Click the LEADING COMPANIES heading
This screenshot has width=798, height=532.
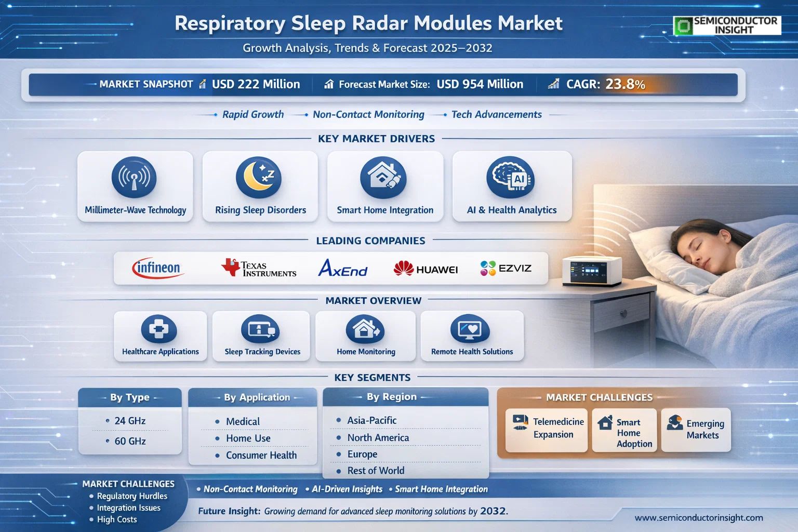pyautogui.click(x=370, y=241)
